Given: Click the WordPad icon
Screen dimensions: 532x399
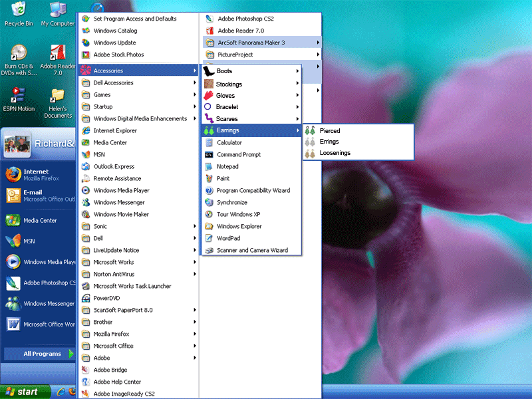Looking at the screenshot, I should pyautogui.click(x=209, y=238).
